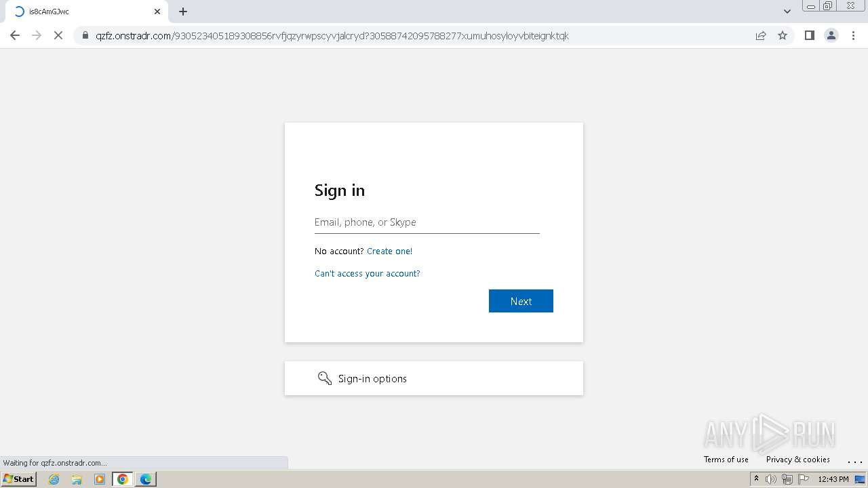Select the is8cAmGJwc tab
This screenshot has width=868, height=488.
pyautogui.click(x=85, y=12)
